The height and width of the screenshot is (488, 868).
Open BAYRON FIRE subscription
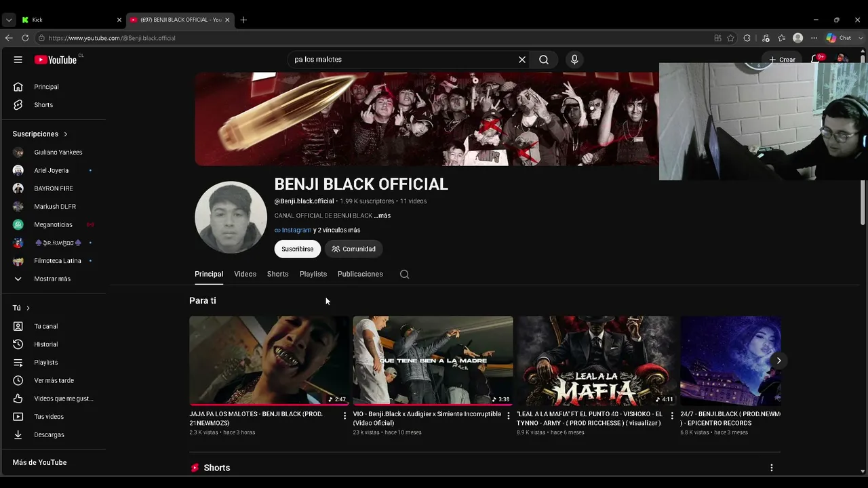(53, 188)
